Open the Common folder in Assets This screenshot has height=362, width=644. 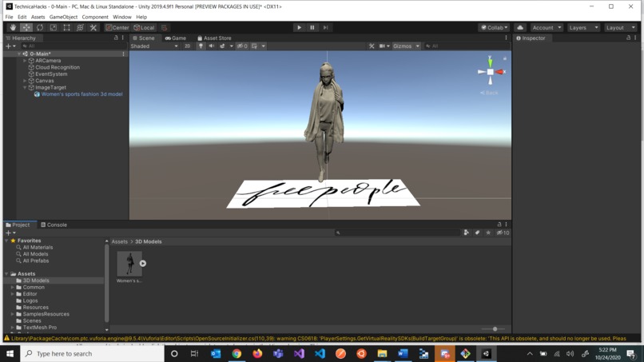tap(34, 287)
